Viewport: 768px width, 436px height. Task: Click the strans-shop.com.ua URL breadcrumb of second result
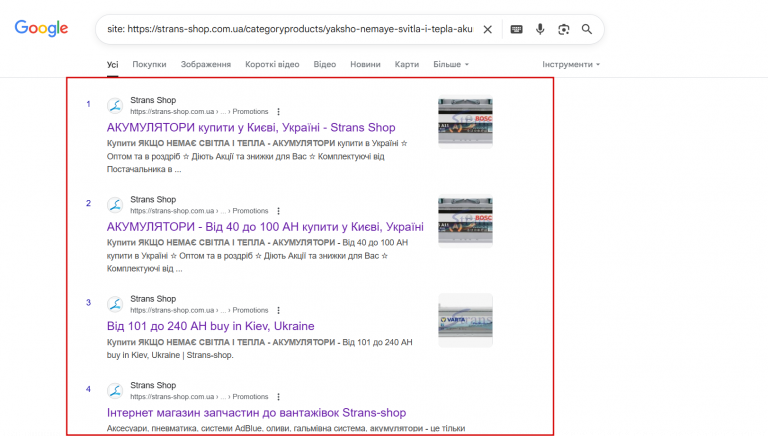pyautogui.click(x=199, y=211)
